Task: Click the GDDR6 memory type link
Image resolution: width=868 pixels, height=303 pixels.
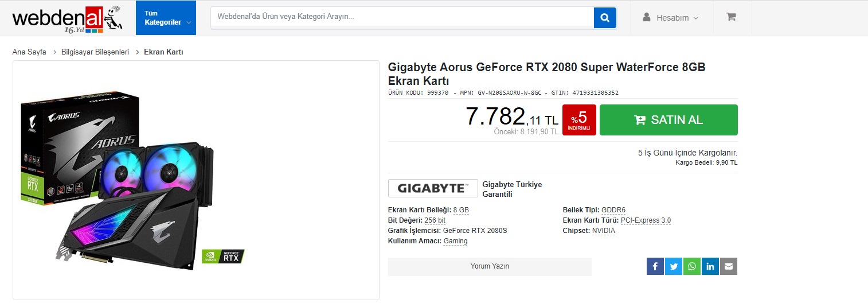Action: click(x=613, y=210)
